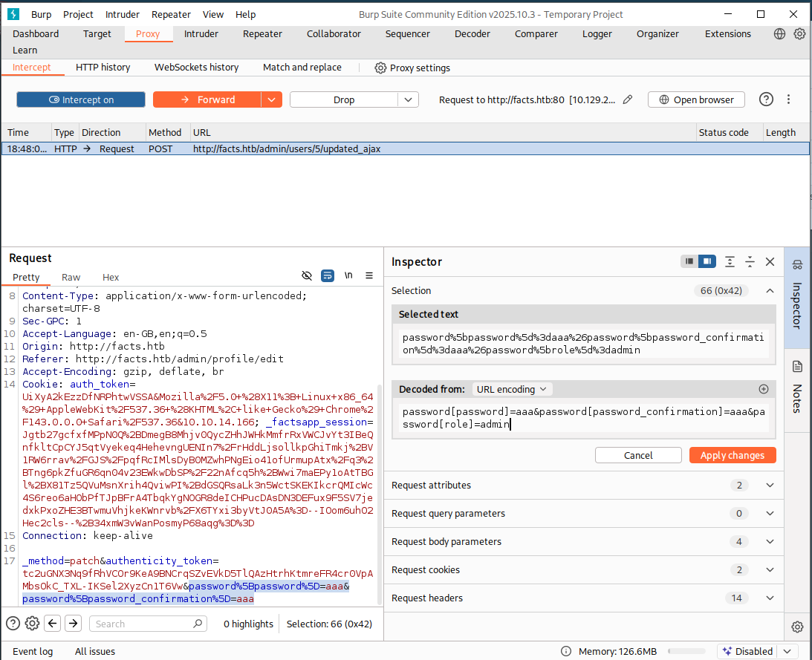Switch Inspector to single-column layout
This screenshot has height=660, width=812.
[x=689, y=261]
